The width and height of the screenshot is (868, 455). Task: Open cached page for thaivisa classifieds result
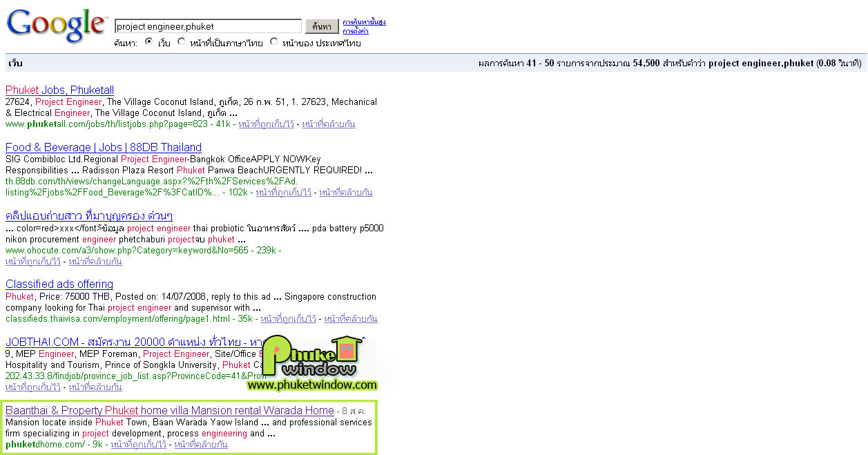tap(288, 319)
